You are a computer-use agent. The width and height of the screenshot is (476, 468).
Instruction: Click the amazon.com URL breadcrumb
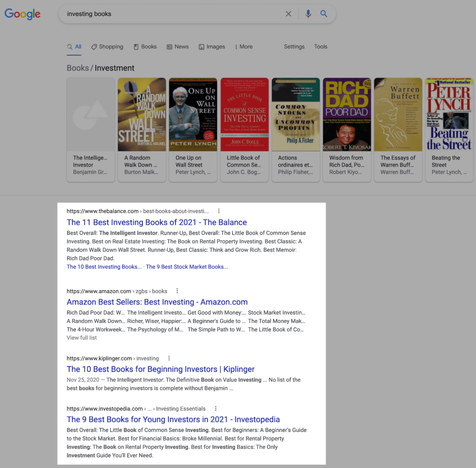117,291
